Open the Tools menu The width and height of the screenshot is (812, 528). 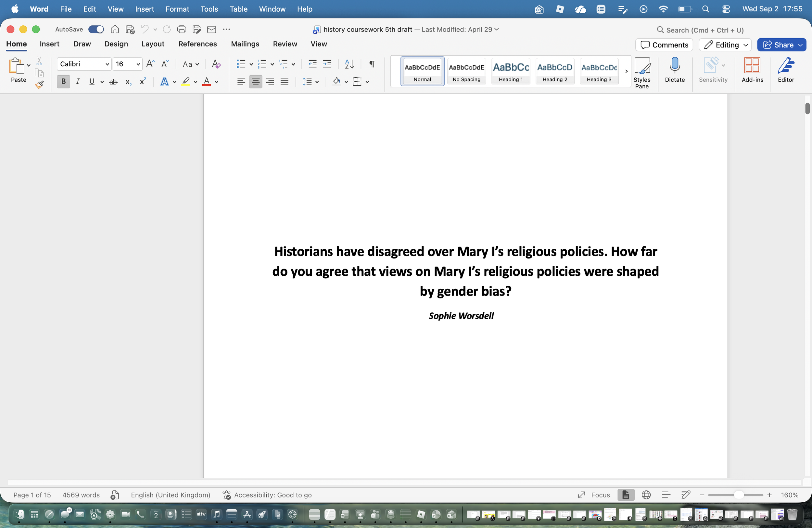[209, 9]
